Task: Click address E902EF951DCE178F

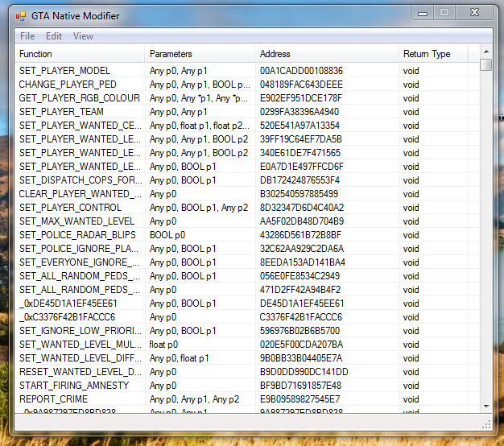Action: pyautogui.click(x=301, y=98)
